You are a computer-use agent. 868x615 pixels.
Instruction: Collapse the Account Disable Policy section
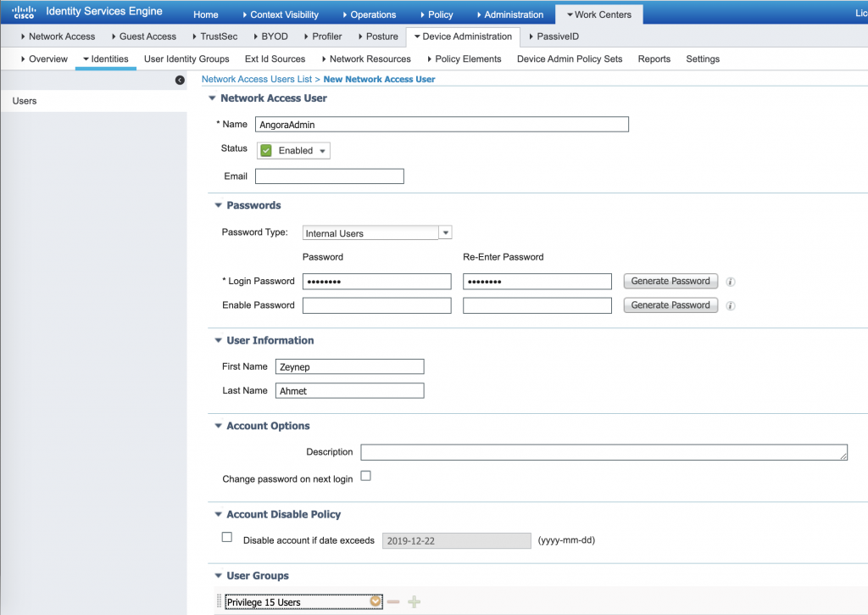point(218,515)
